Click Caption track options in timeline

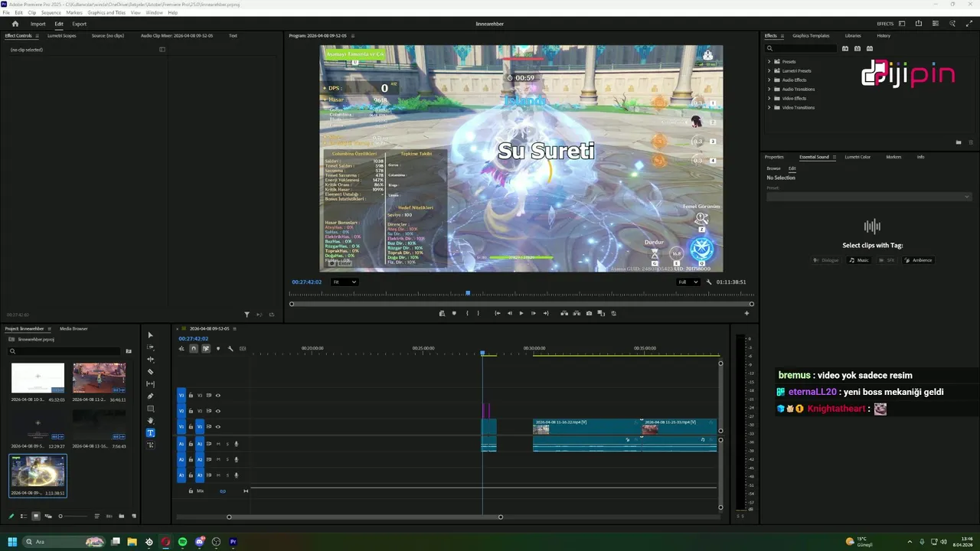click(x=243, y=349)
